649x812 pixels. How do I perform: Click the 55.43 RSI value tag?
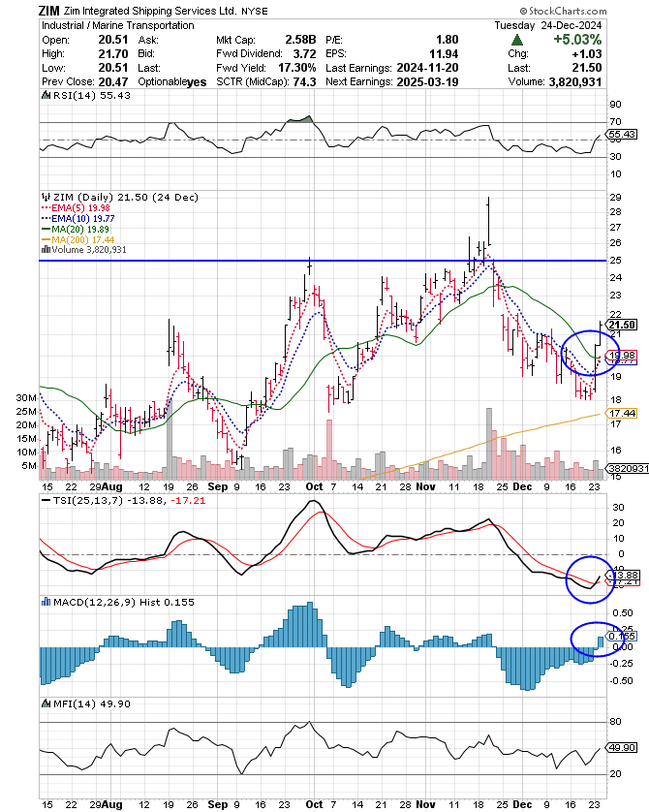(x=622, y=134)
